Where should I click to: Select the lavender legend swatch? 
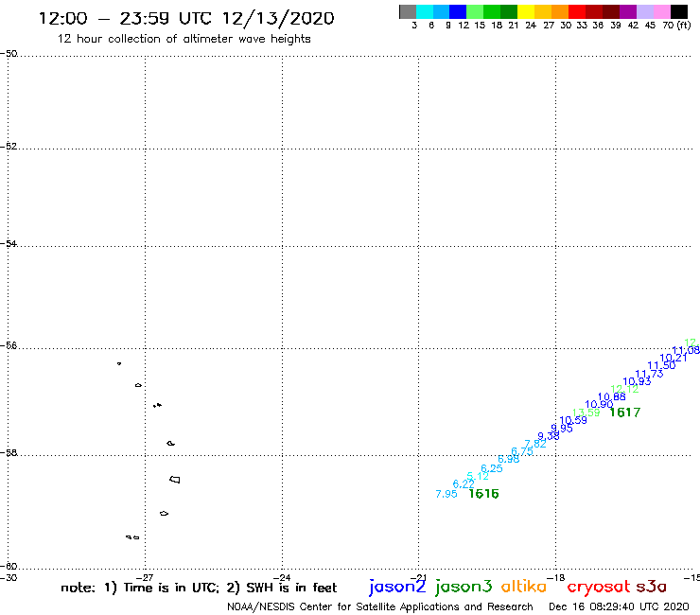click(x=644, y=11)
